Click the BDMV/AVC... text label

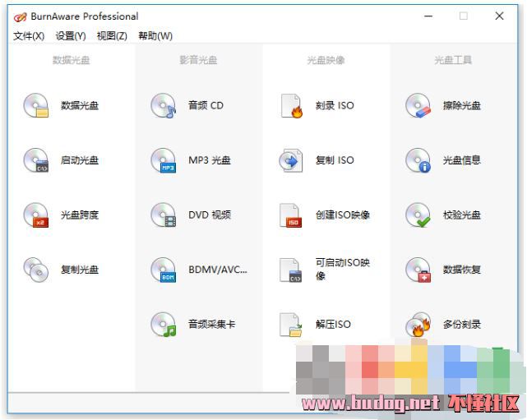coord(217,270)
